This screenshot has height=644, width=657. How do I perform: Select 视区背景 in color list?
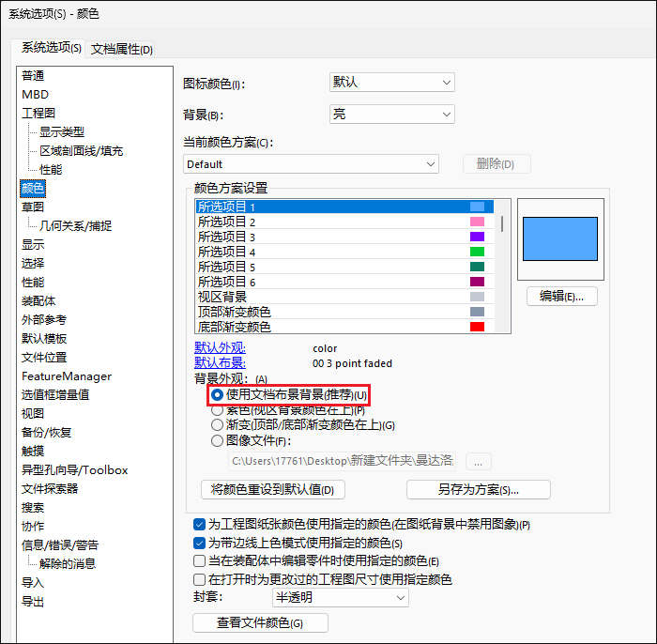click(x=344, y=297)
